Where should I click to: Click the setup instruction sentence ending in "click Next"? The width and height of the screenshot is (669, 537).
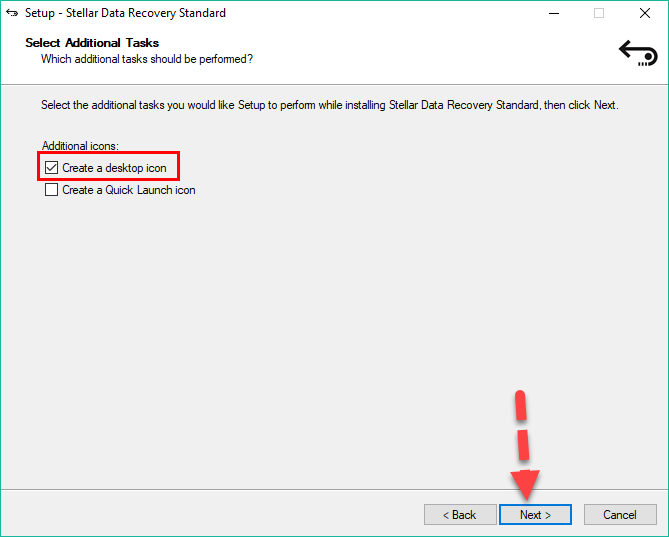point(329,105)
